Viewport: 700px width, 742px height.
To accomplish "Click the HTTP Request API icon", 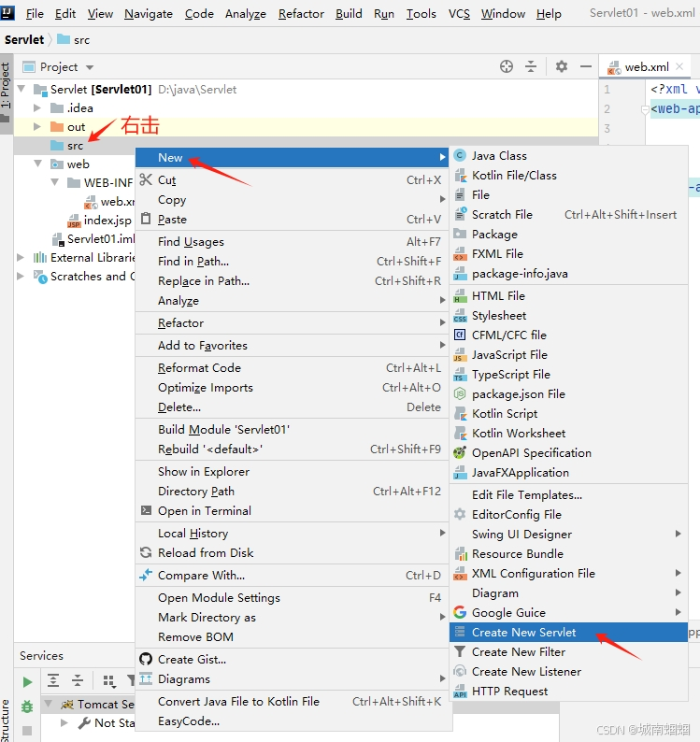I will pyautogui.click(x=460, y=692).
